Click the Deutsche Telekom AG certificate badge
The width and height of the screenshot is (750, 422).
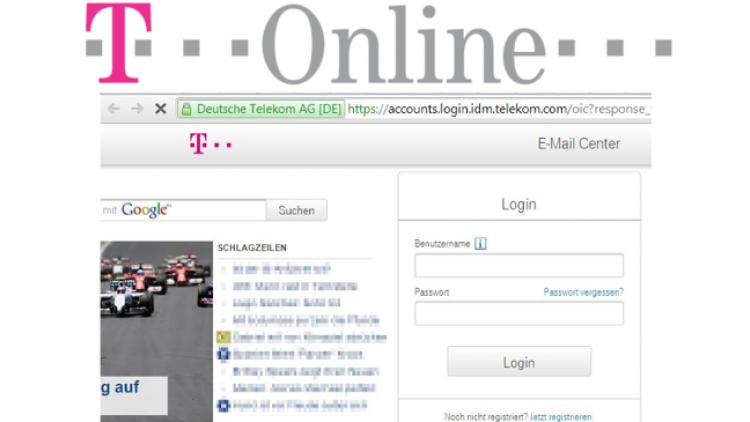tap(261, 109)
